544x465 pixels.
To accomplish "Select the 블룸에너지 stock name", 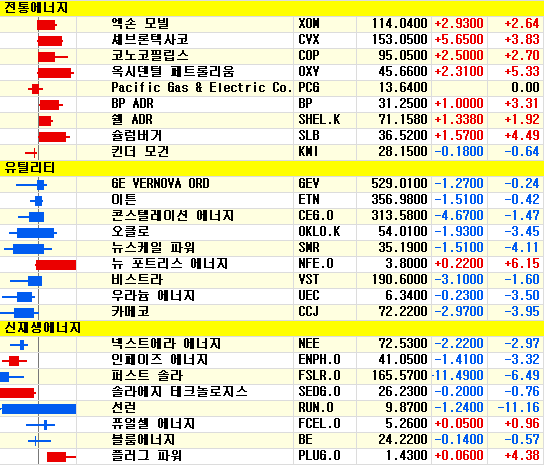I will coord(143,439).
